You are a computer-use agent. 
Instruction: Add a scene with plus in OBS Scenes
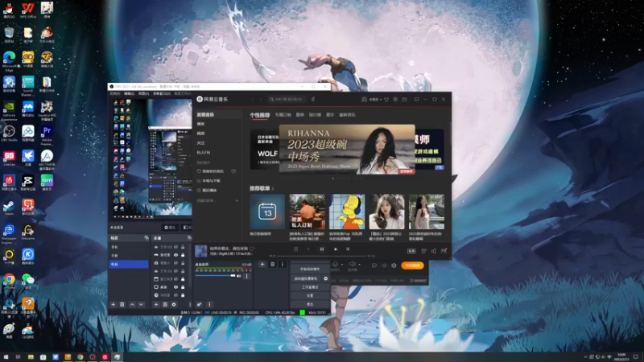[113, 305]
